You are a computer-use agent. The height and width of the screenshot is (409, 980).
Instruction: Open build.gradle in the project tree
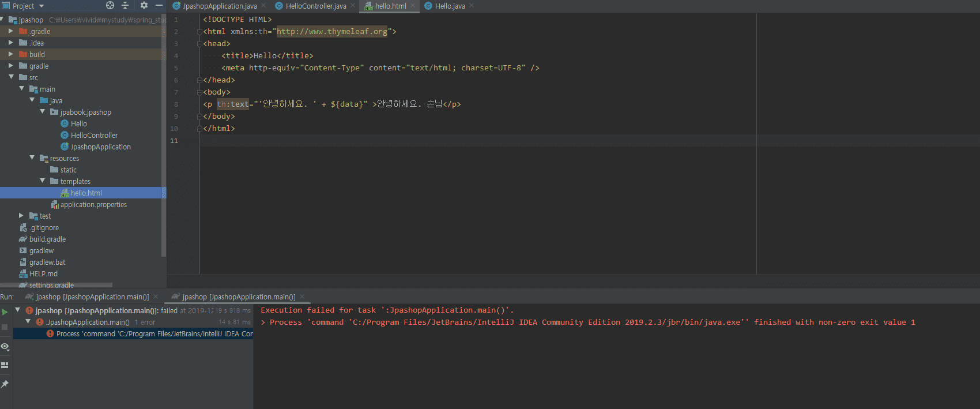47,239
